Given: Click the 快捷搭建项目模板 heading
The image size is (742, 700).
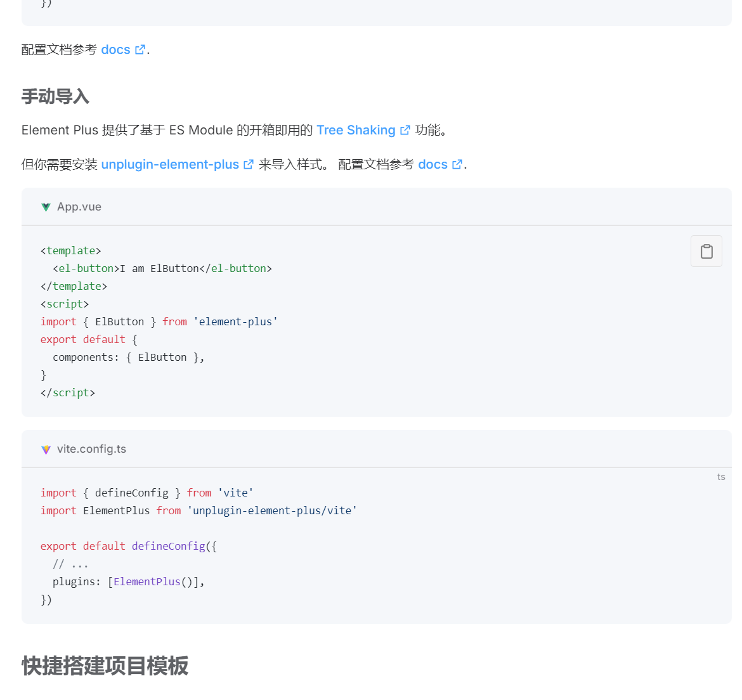Looking at the screenshot, I should click(x=105, y=666).
